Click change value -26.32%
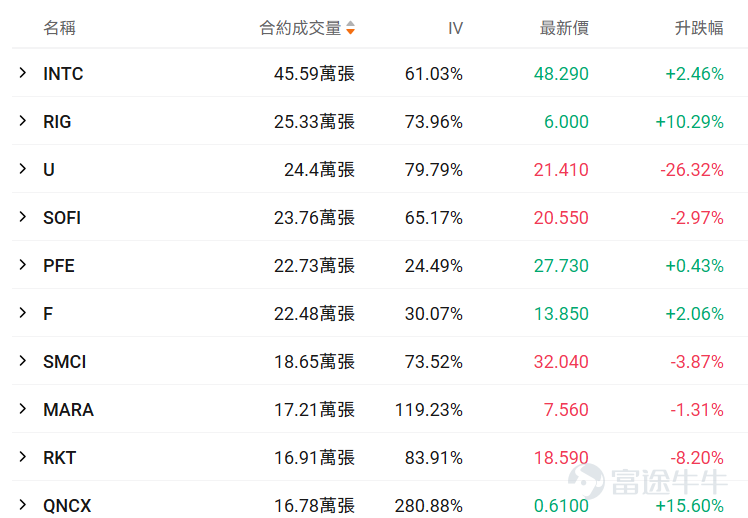748x518 pixels. (692, 170)
